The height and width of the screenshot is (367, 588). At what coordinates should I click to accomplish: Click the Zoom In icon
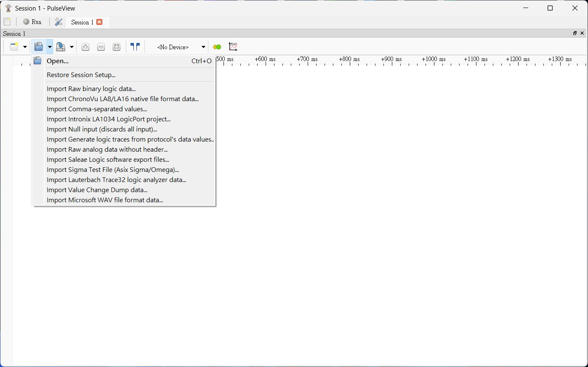85,47
